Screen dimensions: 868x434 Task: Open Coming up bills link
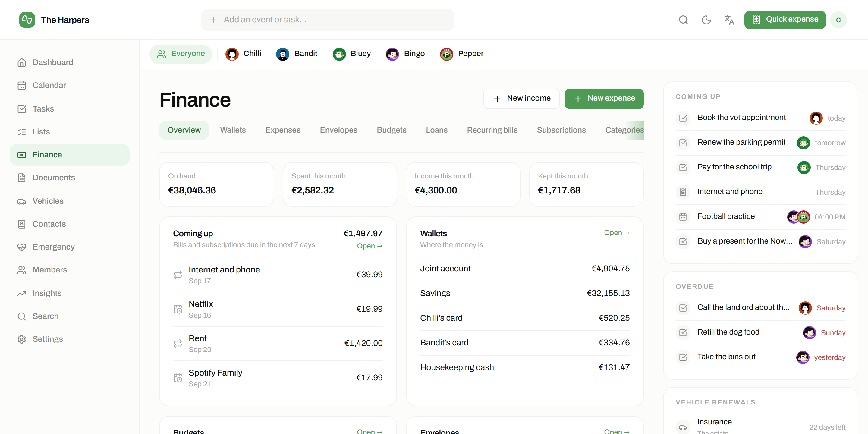[370, 246]
